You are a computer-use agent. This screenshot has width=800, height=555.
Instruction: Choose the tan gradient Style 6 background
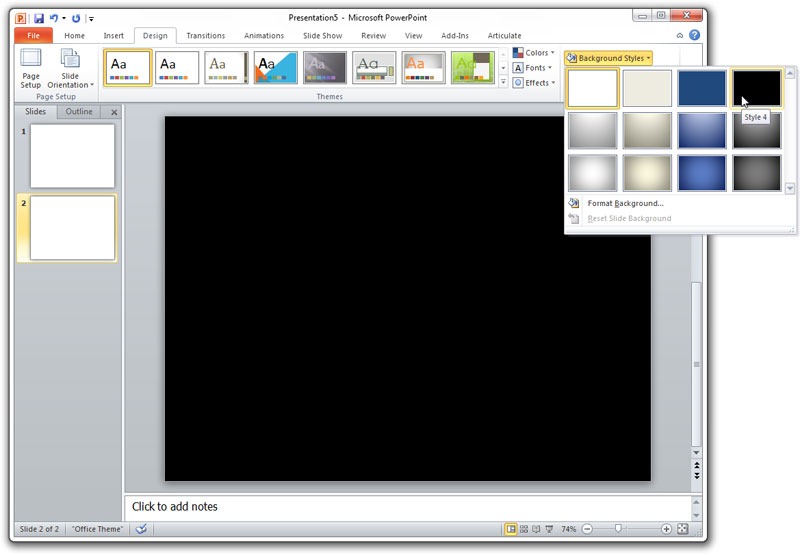point(647,131)
